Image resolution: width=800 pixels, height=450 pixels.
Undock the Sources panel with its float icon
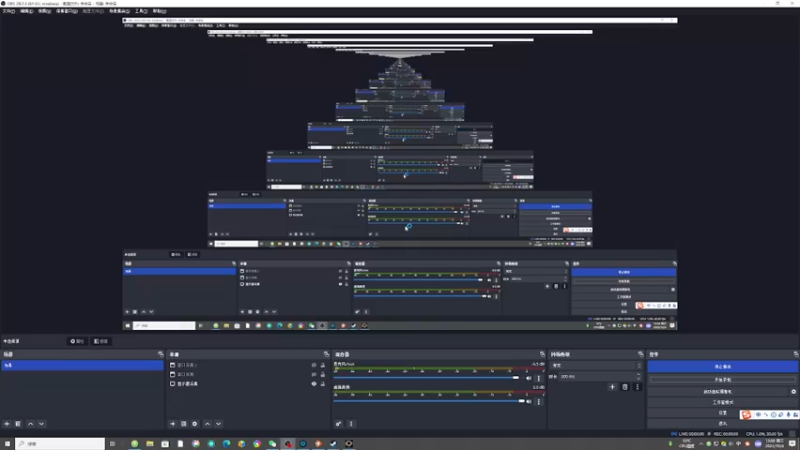point(327,354)
